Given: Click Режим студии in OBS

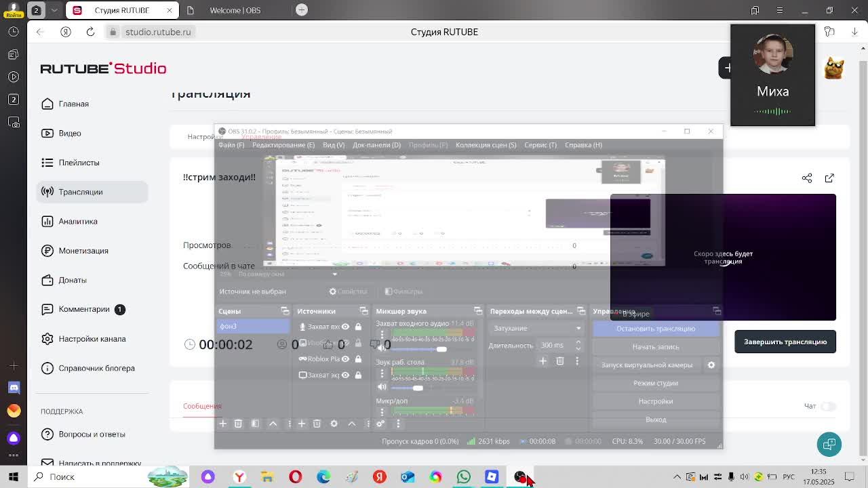Looking at the screenshot, I should [x=656, y=383].
